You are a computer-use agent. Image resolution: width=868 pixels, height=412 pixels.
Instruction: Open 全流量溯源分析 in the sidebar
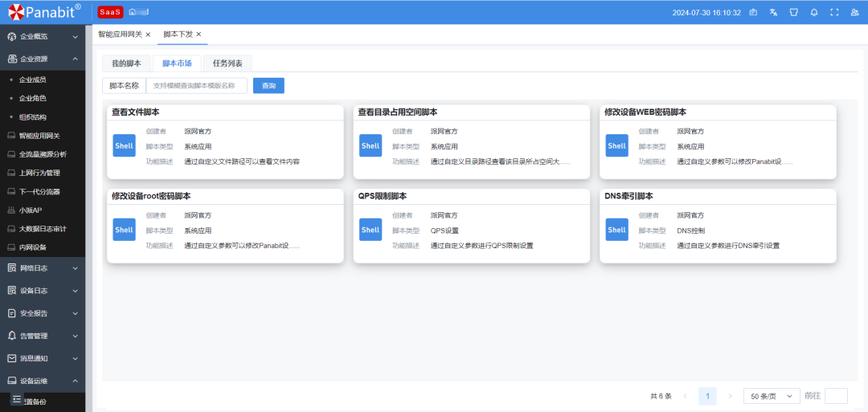coord(43,154)
